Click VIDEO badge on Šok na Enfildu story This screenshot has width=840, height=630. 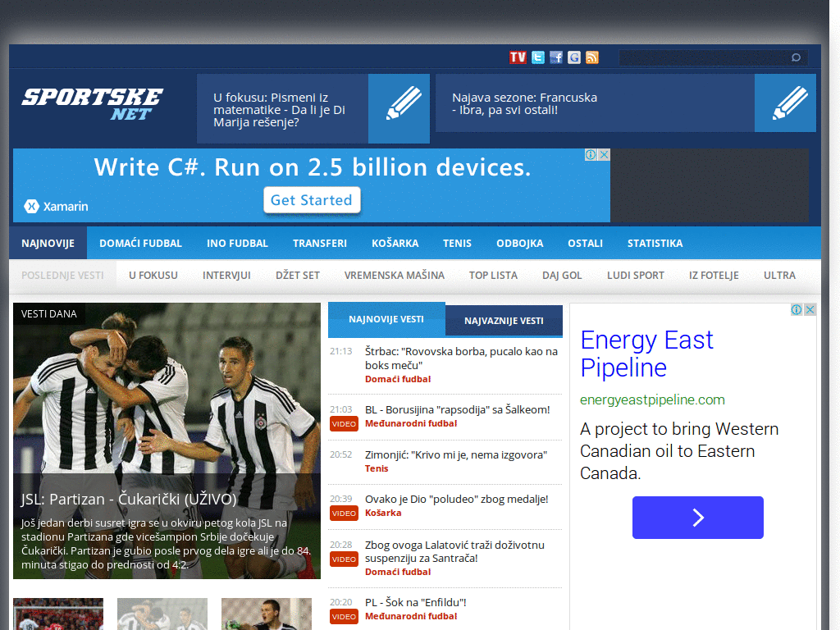coord(344,617)
